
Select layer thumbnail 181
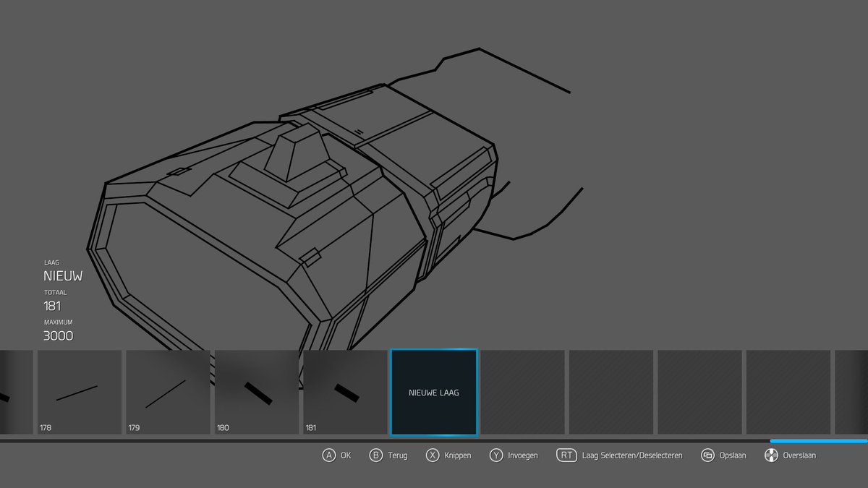click(345, 393)
